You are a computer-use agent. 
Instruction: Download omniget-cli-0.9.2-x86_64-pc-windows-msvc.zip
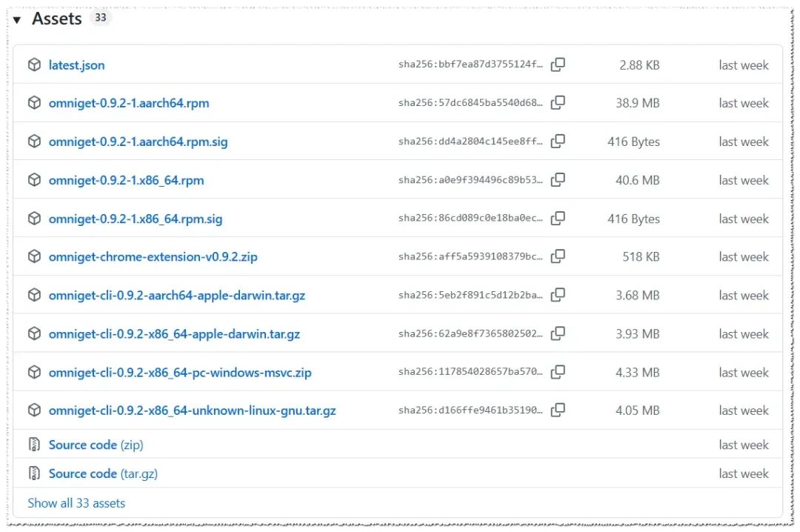180,372
